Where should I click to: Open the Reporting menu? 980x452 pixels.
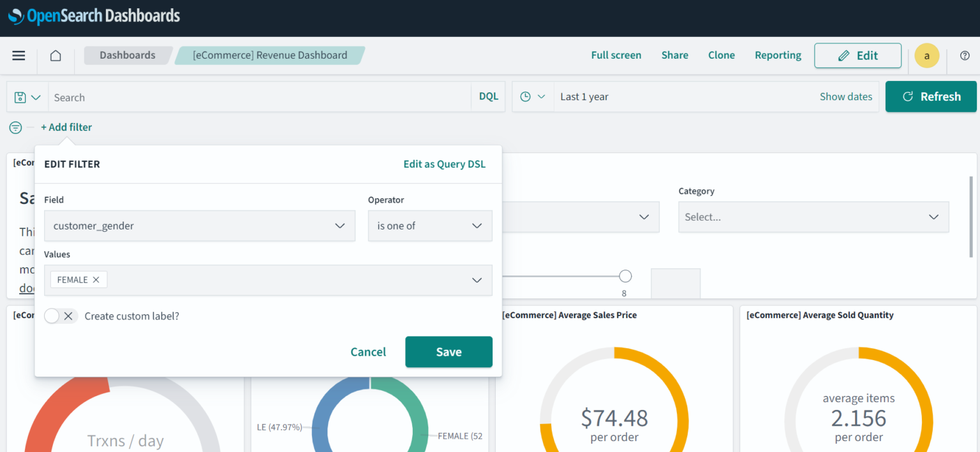coord(778,55)
